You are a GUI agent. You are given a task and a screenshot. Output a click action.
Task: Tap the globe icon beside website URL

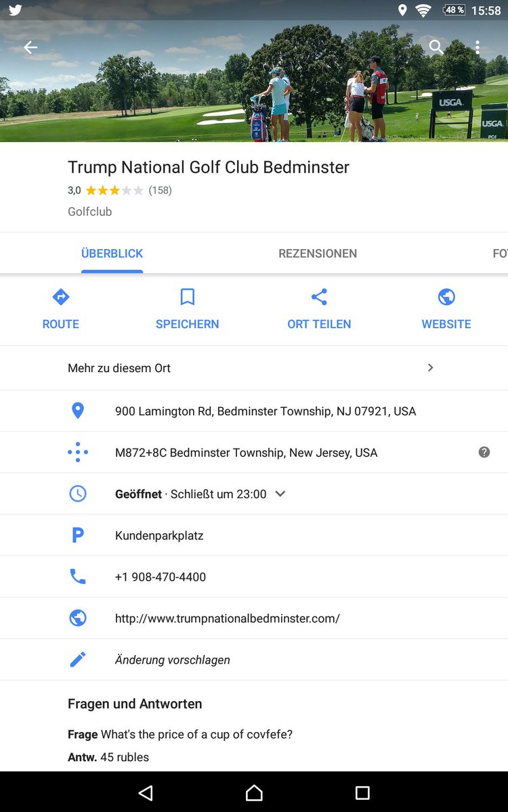(x=78, y=618)
